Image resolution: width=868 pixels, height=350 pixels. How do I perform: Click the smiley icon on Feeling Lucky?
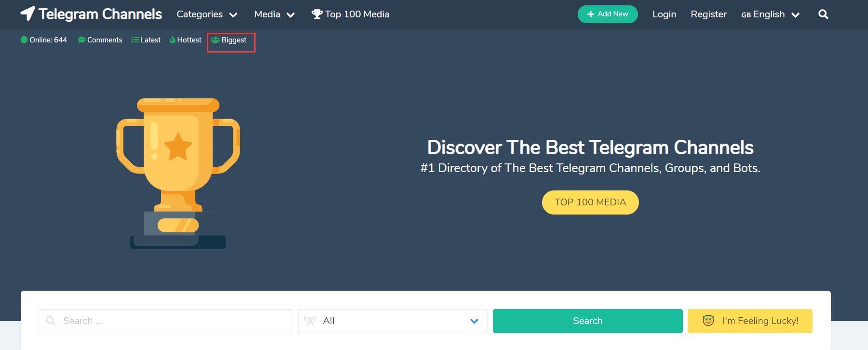pos(708,321)
